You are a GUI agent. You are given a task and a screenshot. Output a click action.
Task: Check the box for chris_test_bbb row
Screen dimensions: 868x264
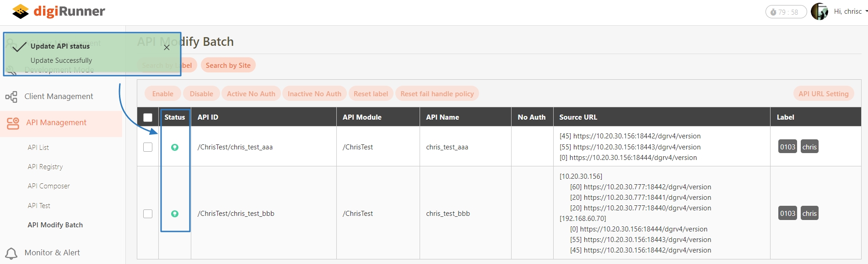(x=148, y=214)
